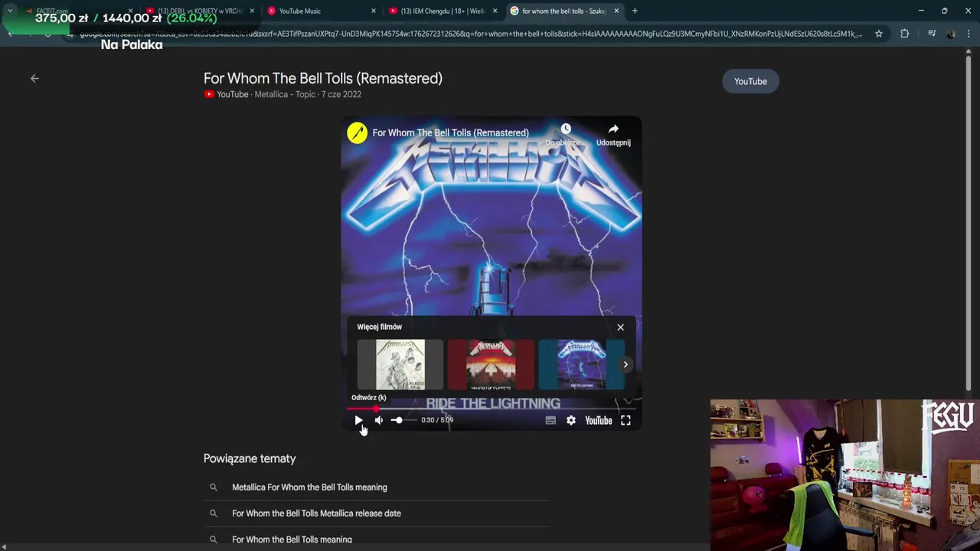Bookmark this page with the star icon
This screenshot has width=980, height=551.
click(879, 34)
